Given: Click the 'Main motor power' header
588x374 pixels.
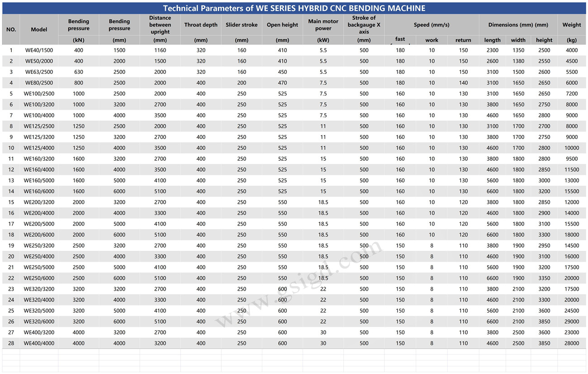Looking at the screenshot, I should 323,25.
